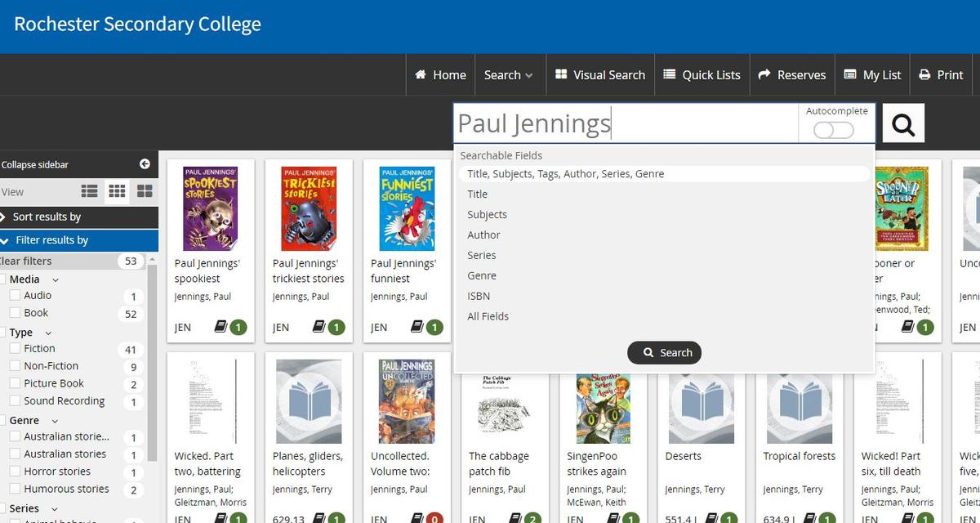Expand the Sort results by section
Screen dimensions: 980x523
(x=47, y=217)
